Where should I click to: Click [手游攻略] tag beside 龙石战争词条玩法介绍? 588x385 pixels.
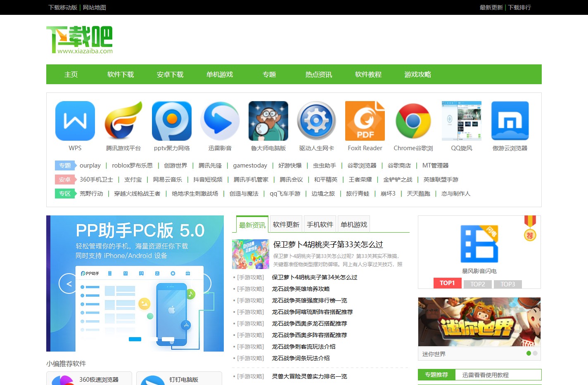click(251, 358)
